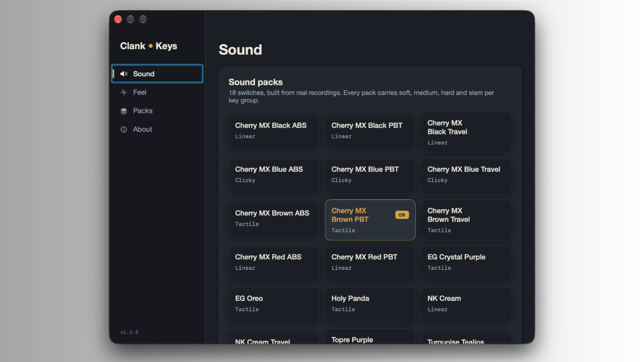The image size is (644, 362).
Task: Click the pulse waveform icon beside Feel
Action: pyautogui.click(x=124, y=92)
